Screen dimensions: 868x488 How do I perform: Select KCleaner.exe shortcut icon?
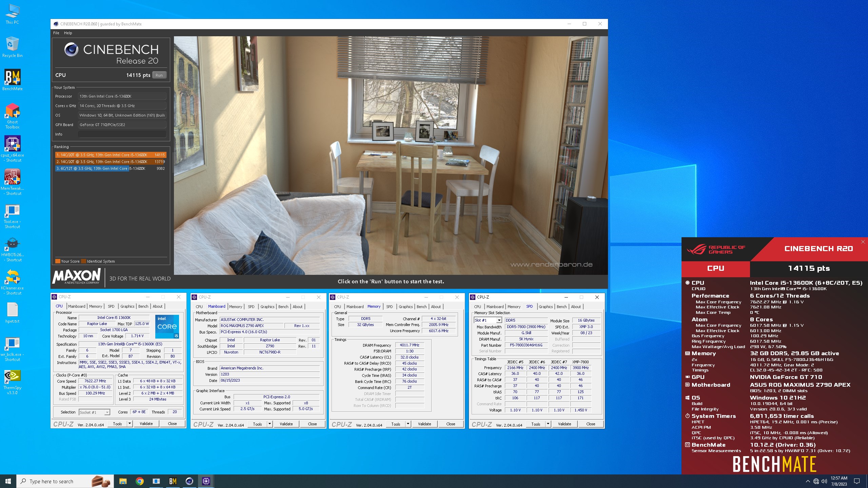pyautogui.click(x=12, y=282)
